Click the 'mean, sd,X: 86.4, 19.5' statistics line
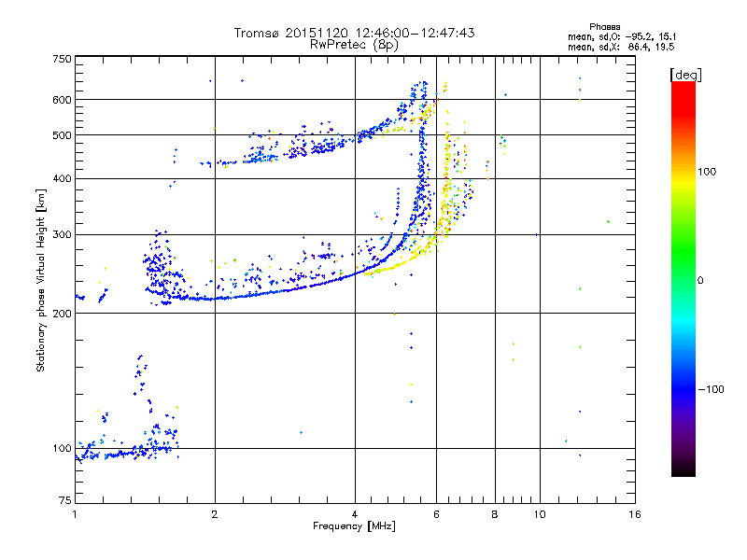747x560 pixels. click(x=621, y=47)
